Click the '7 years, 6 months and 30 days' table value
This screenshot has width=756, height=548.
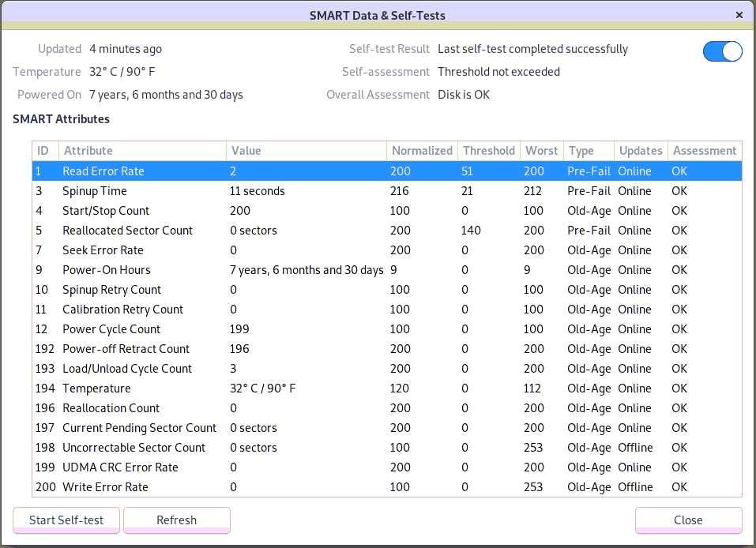[307, 270]
